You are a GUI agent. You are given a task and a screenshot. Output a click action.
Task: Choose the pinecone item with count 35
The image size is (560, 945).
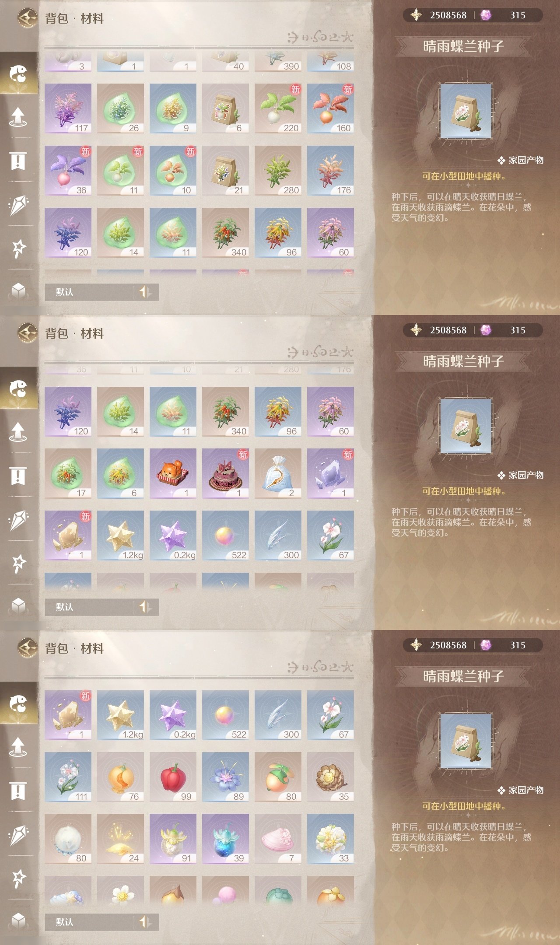point(330,777)
